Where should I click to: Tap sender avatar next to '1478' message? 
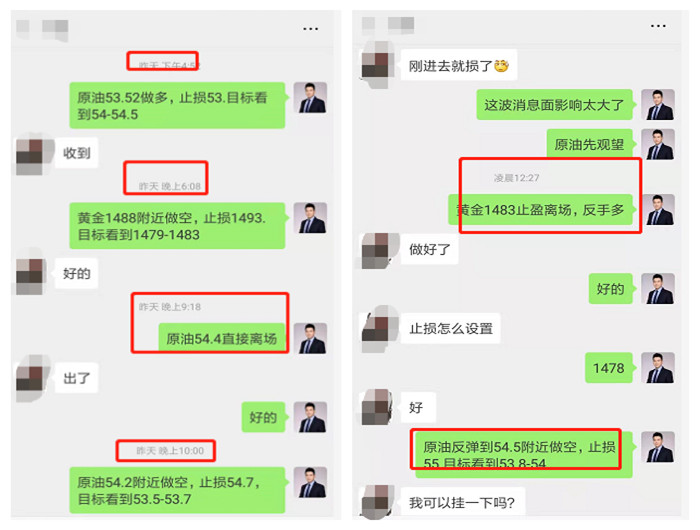pyautogui.click(x=658, y=368)
